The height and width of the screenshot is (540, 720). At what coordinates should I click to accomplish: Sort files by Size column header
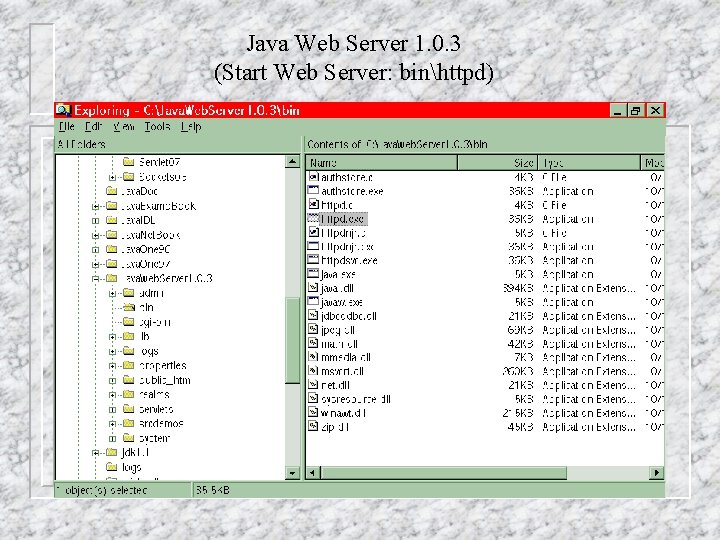(x=497, y=163)
